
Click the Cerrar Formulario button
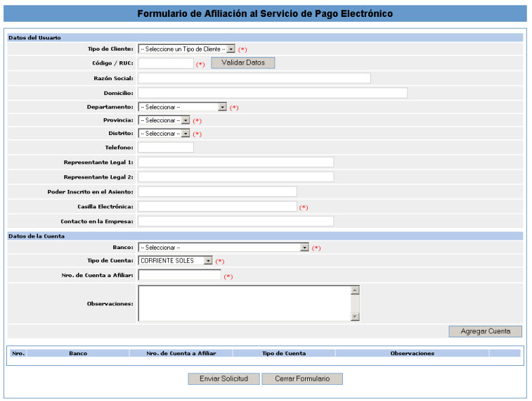[302, 379]
